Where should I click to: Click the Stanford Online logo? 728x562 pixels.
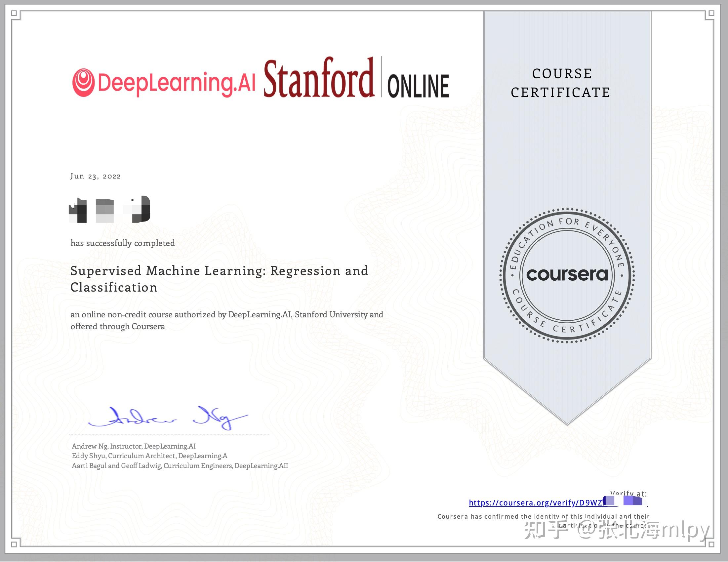(356, 78)
